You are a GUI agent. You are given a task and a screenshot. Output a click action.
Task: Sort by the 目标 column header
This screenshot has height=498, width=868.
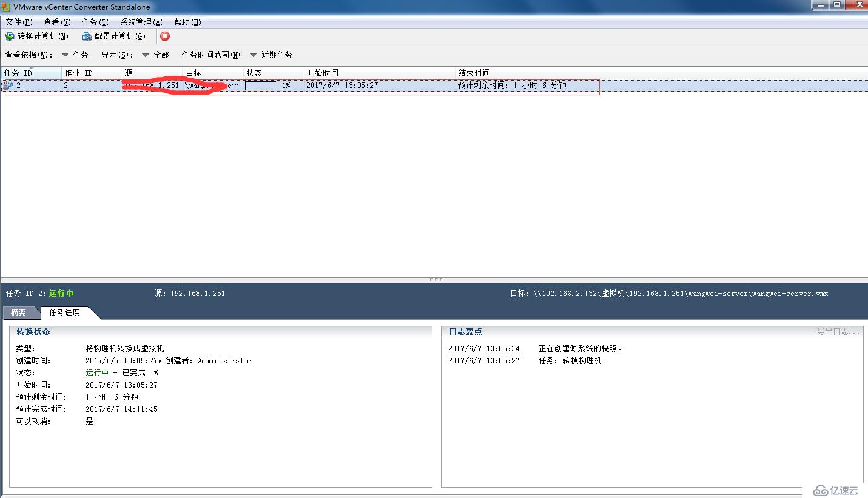[x=213, y=73]
